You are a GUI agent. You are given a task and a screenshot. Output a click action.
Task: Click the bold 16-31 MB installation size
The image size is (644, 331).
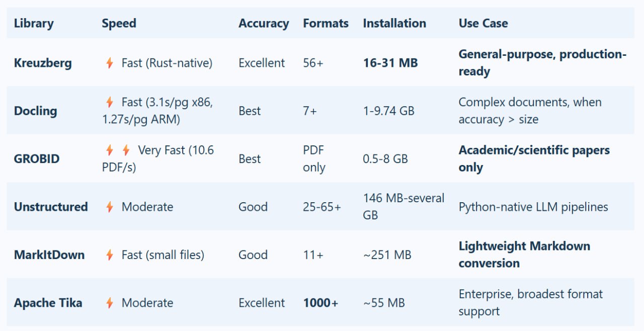point(390,63)
